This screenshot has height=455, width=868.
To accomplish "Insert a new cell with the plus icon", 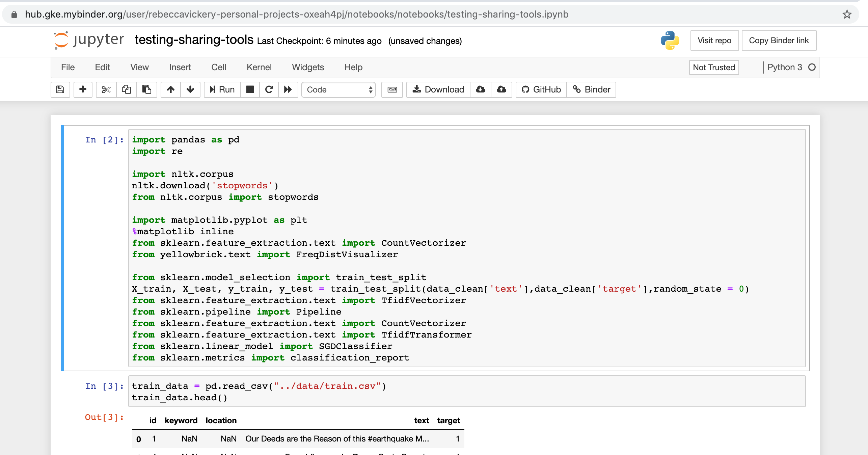I will [83, 90].
